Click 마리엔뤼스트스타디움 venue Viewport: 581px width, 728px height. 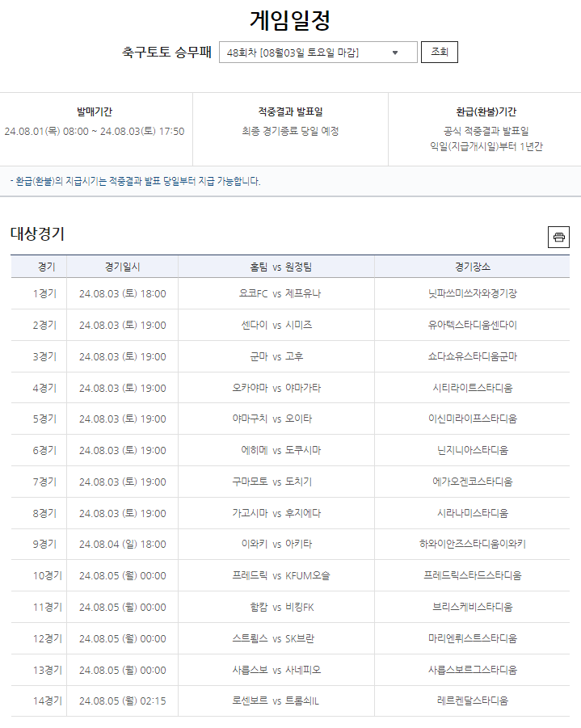[473, 639]
